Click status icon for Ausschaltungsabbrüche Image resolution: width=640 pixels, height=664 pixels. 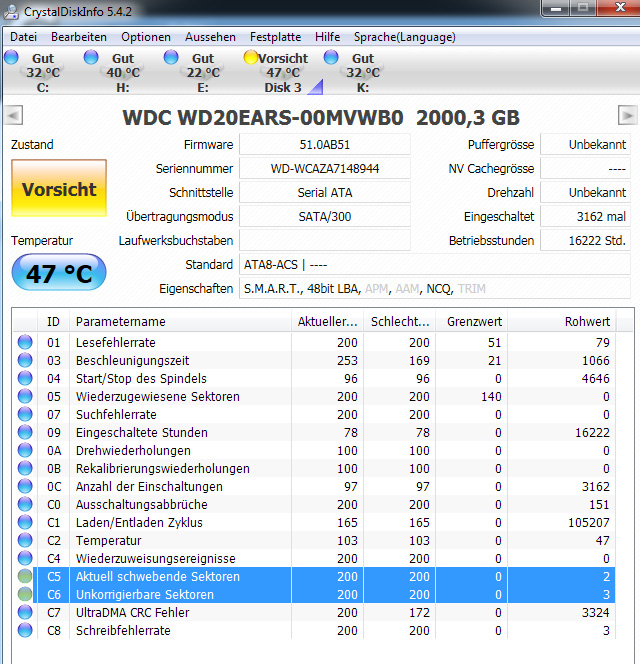pos(25,504)
